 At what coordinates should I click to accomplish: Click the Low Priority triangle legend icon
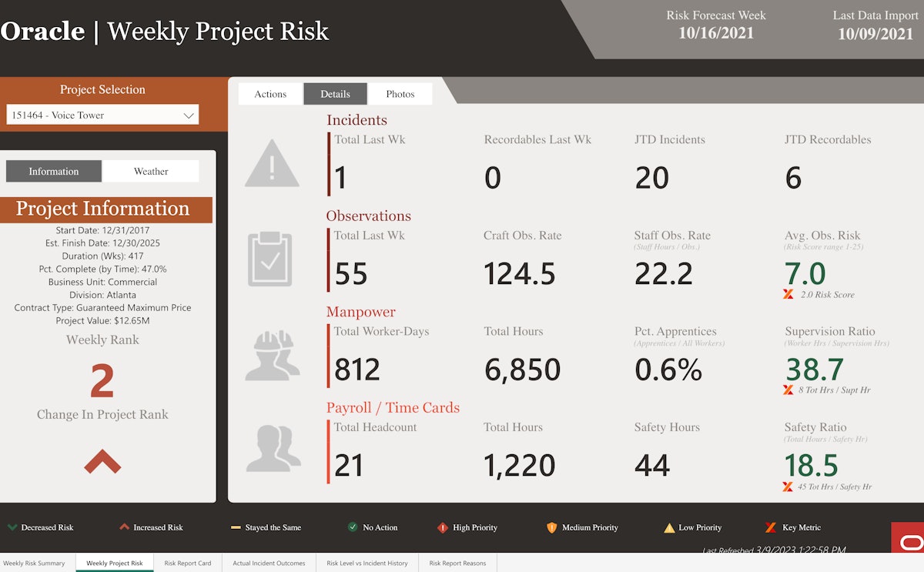pos(669,527)
